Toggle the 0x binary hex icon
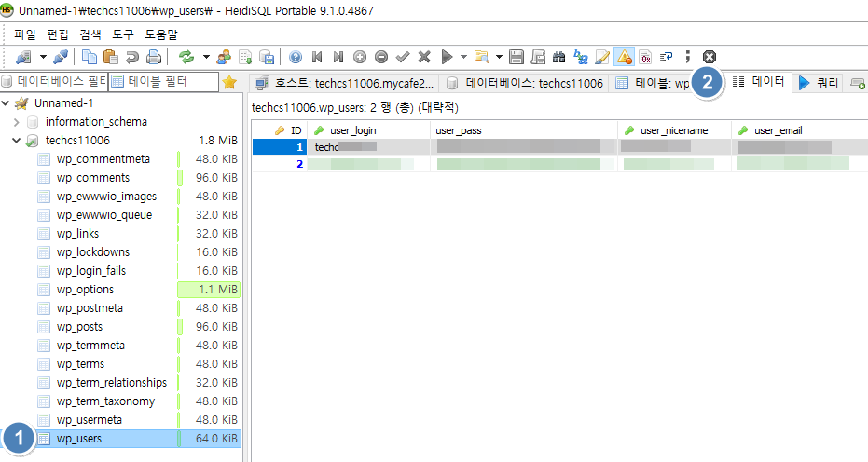 point(645,57)
